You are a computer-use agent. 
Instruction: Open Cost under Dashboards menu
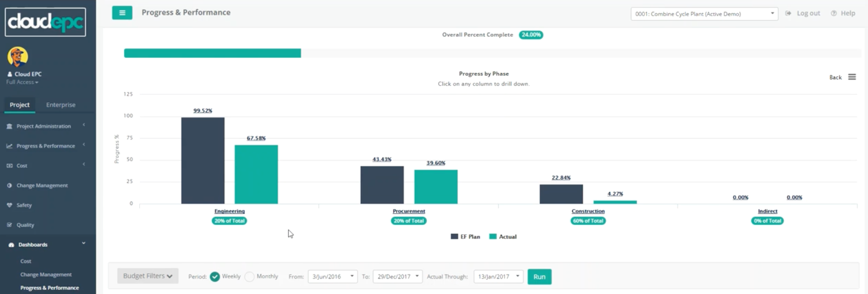click(26, 261)
